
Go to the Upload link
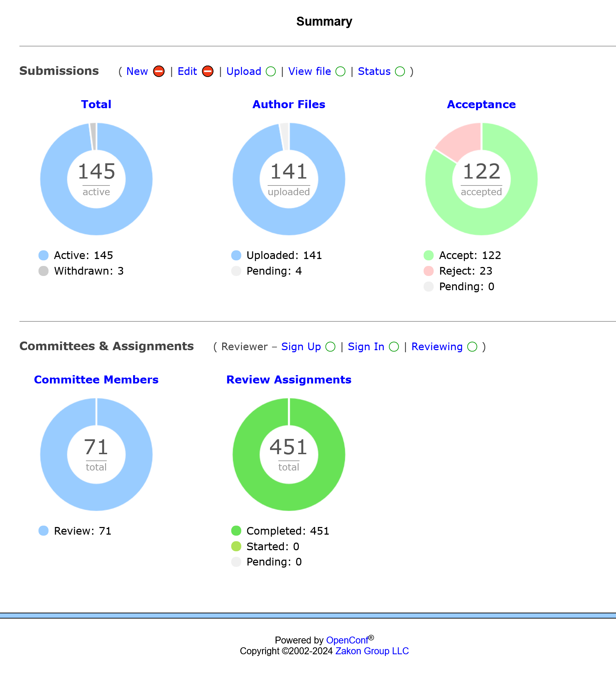coord(243,71)
